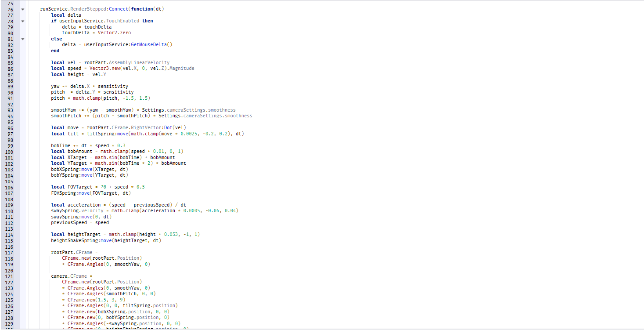Collapse the RenderStepped function at line 76
Screen dimensions: 644x330
tap(22, 9)
